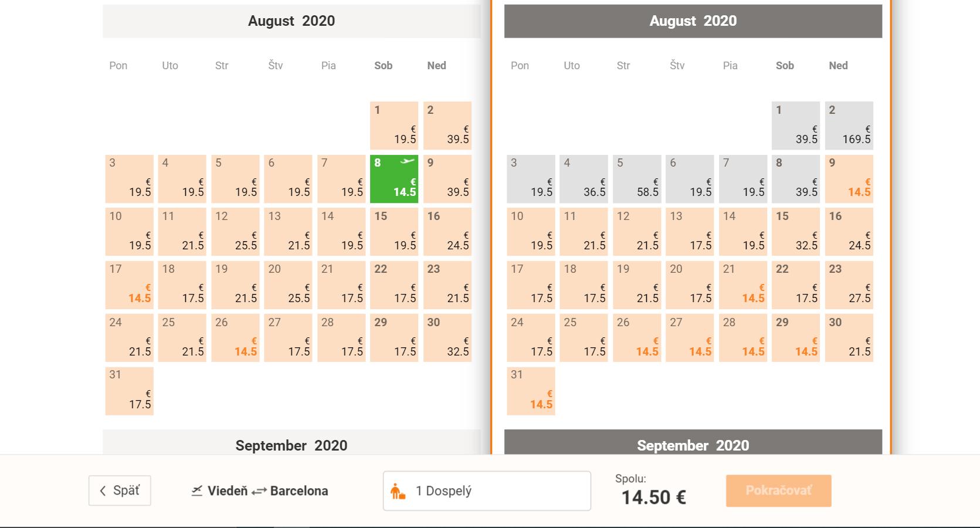The image size is (980, 528).
Task: Choose outbound August 26 priced 14.5
Action: click(235, 338)
